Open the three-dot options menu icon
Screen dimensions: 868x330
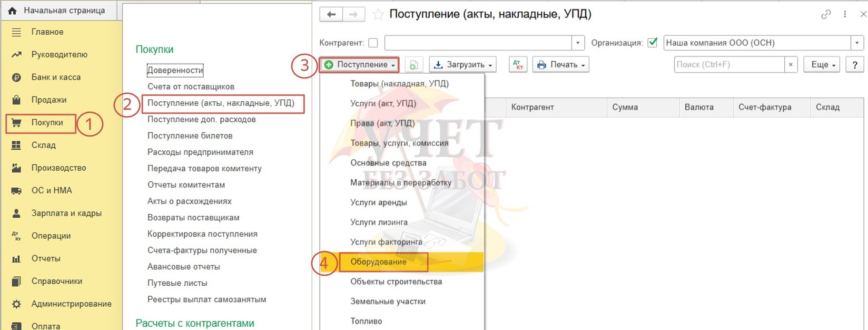845,14
